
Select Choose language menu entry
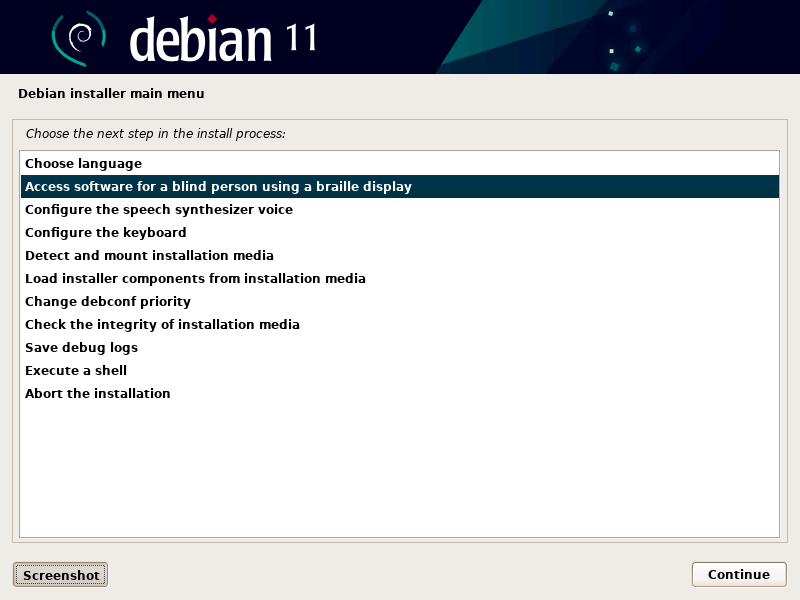click(x=399, y=163)
